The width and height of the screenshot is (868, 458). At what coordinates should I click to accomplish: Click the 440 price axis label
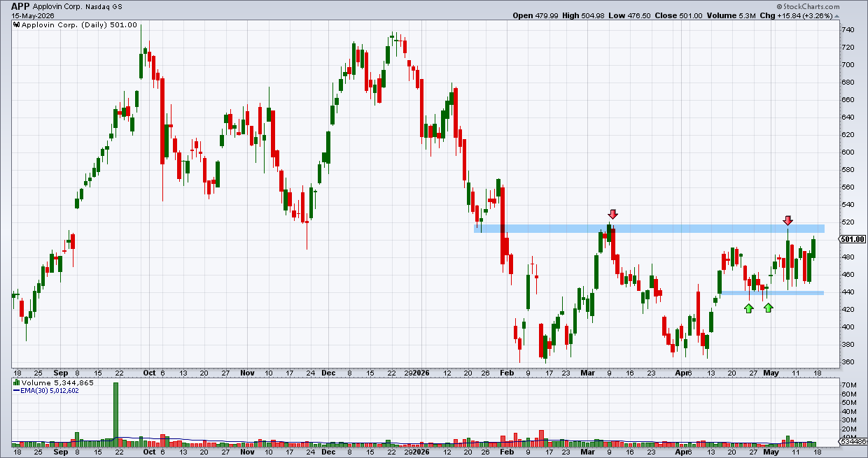point(848,292)
